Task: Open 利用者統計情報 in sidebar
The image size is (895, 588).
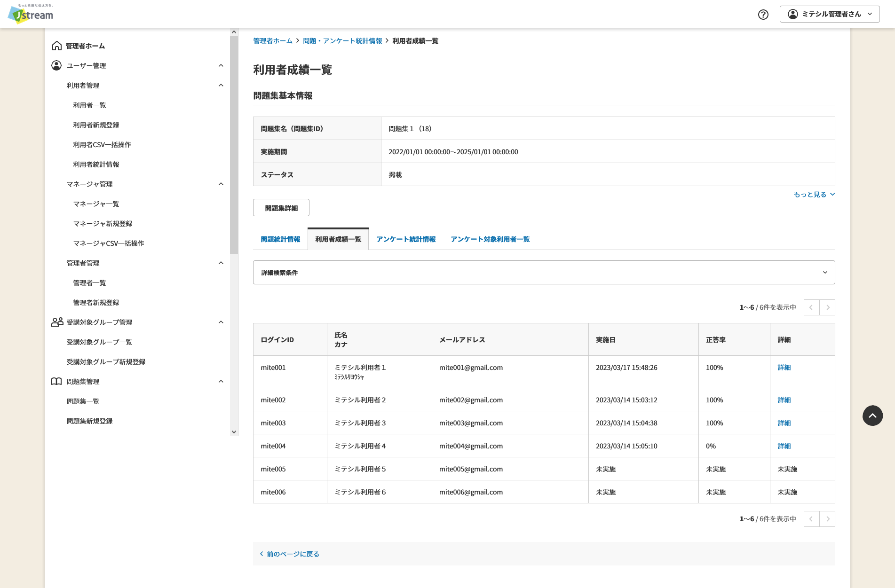Action: pos(96,165)
